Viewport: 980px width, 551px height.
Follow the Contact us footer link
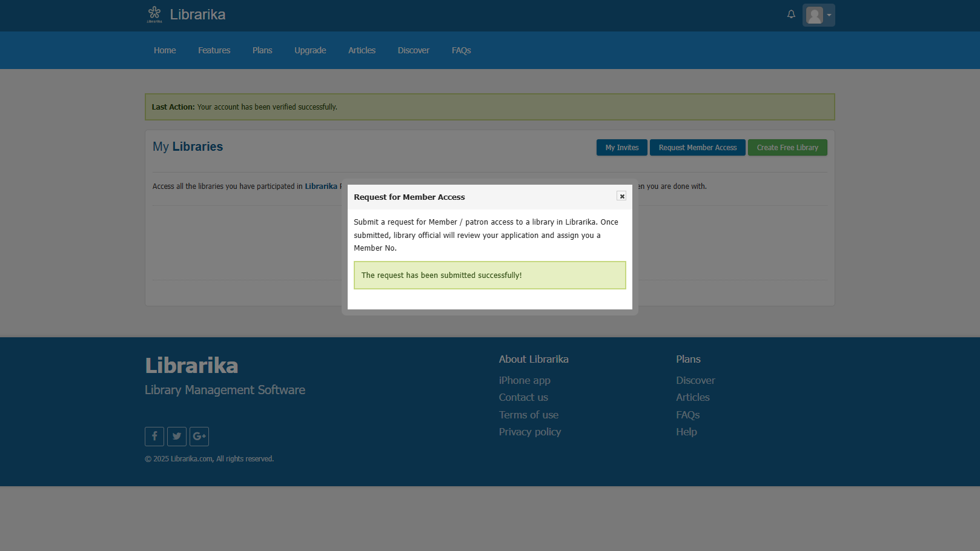(523, 397)
